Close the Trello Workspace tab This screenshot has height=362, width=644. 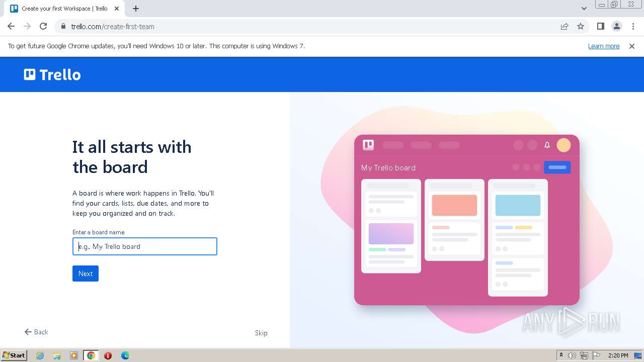tap(117, 9)
